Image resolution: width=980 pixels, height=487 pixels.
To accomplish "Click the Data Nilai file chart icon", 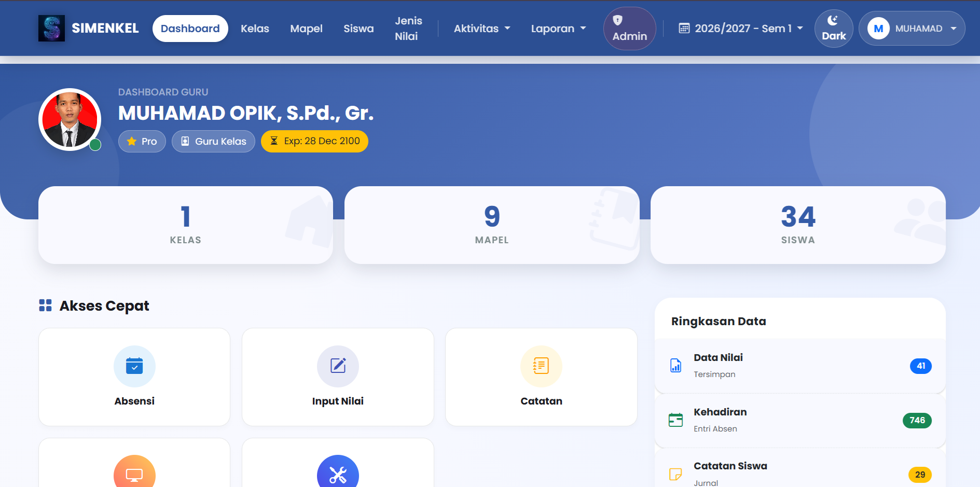I will tap(675, 366).
